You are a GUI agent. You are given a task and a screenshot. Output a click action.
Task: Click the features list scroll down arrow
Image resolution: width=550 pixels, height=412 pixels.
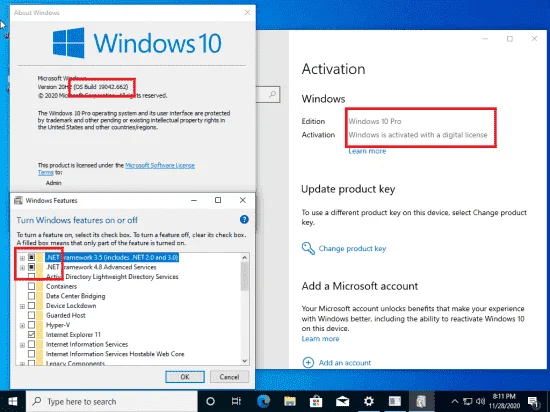pyautogui.click(x=244, y=361)
